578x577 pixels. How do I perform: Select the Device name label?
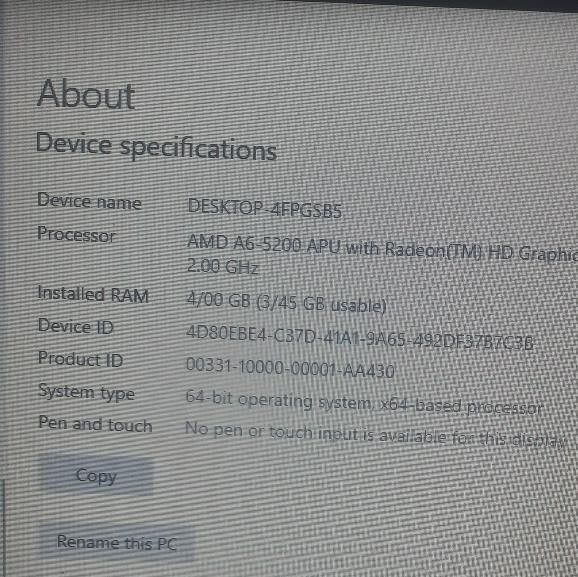coord(89,201)
